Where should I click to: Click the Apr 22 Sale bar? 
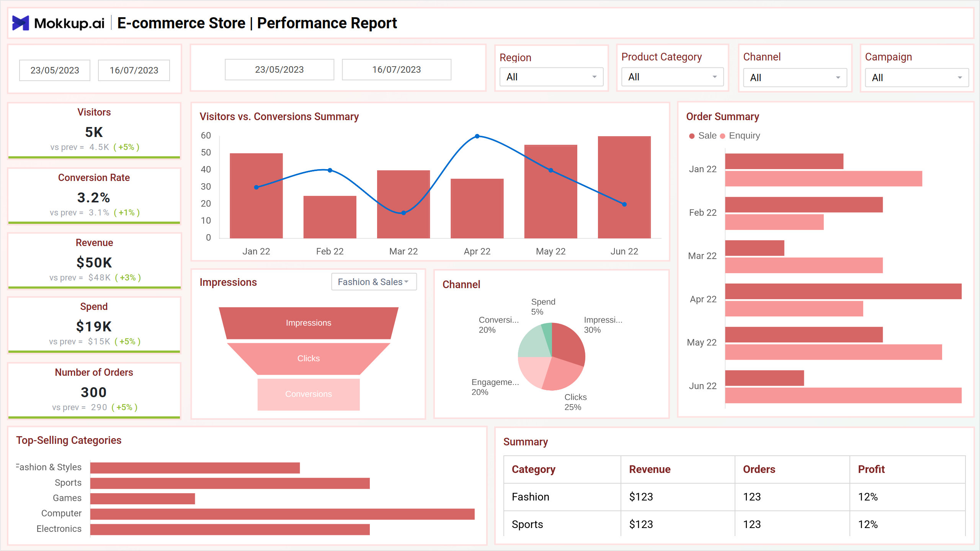(x=843, y=292)
